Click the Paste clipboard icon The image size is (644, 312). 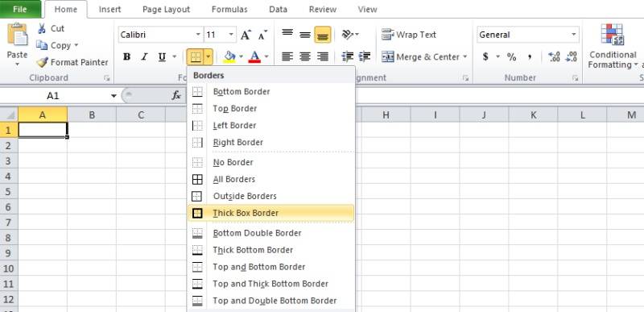point(17,35)
